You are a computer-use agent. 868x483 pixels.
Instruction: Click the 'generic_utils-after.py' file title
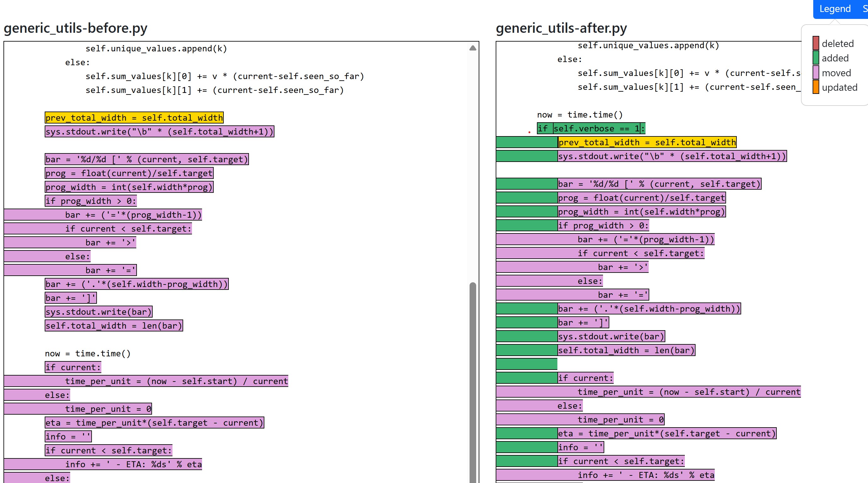(561, 28)
